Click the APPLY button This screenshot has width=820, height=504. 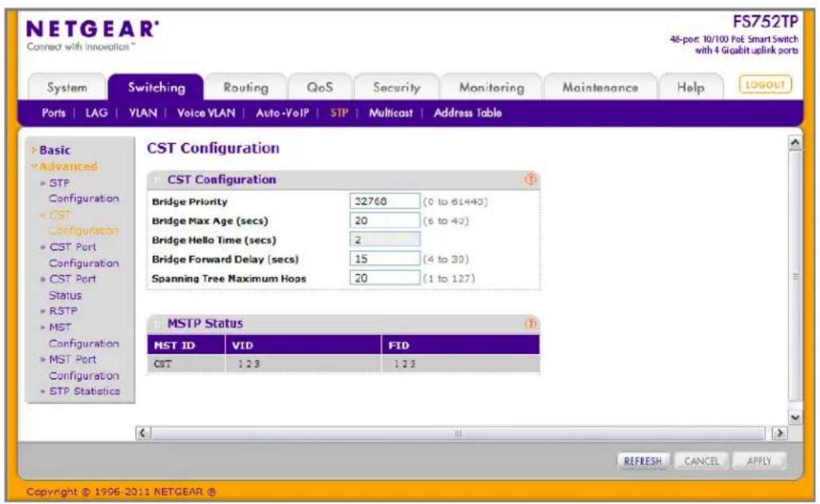pyautogui.click(x=758, y=461)
